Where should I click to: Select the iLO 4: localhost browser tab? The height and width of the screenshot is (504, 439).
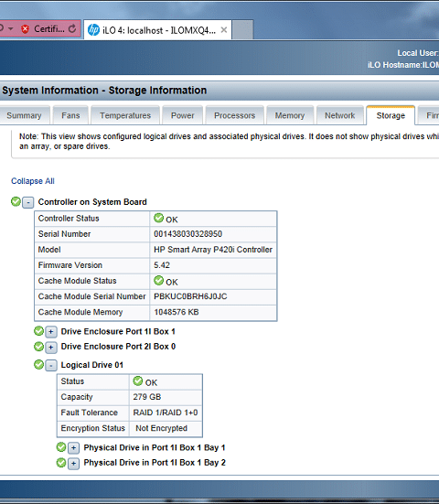tap(158, 30)
